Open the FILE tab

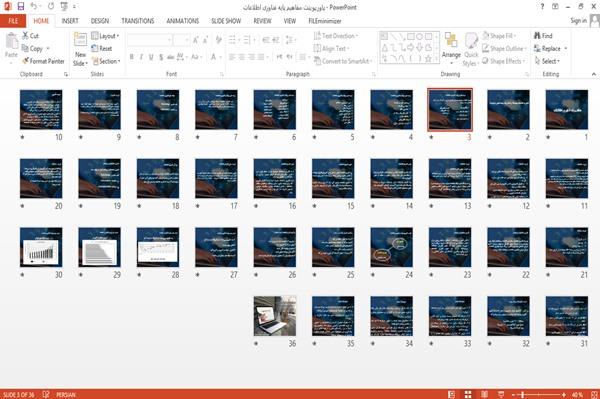[x=13, y=21]
